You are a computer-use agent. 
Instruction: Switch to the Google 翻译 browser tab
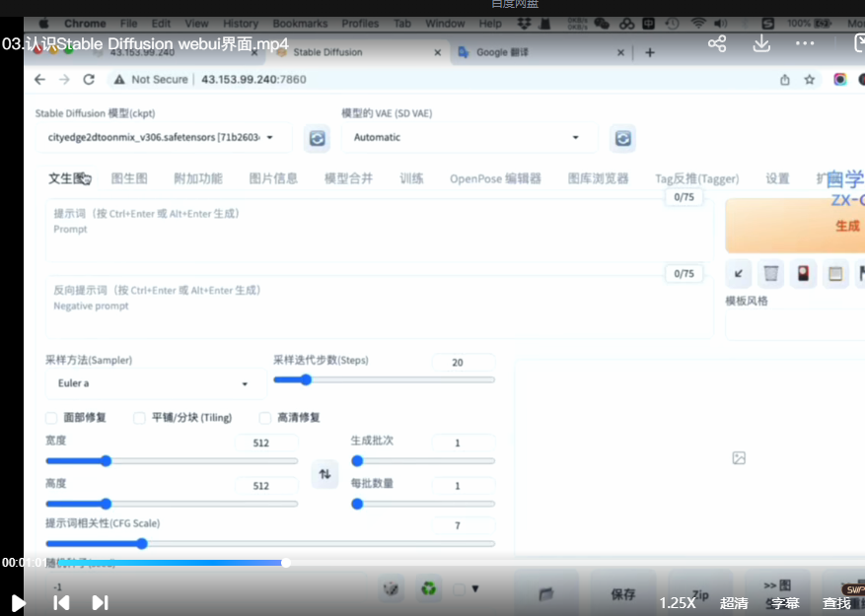click(541, 52)
